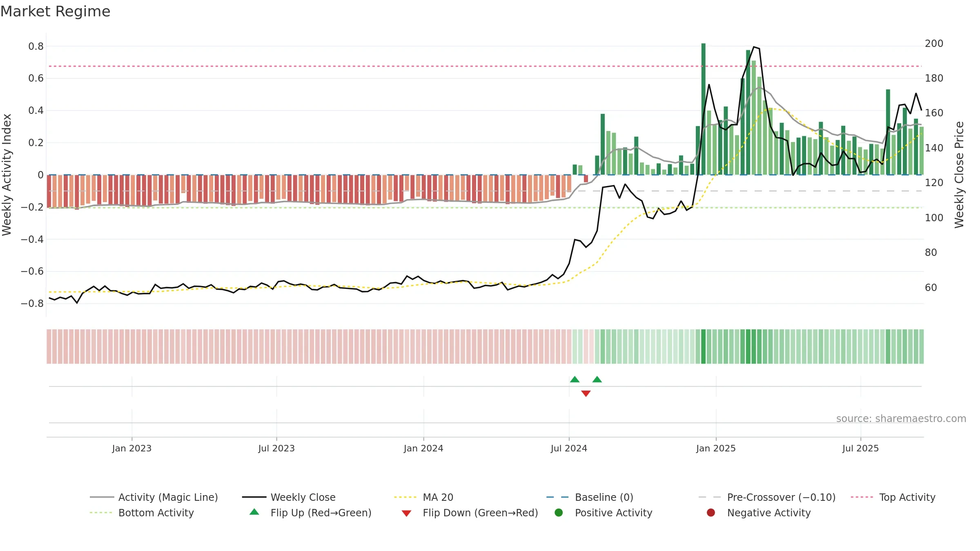Toggle the Activity (Magic Line) legend entry
Viewport: 980px width, 551px height.
point(154,497)
